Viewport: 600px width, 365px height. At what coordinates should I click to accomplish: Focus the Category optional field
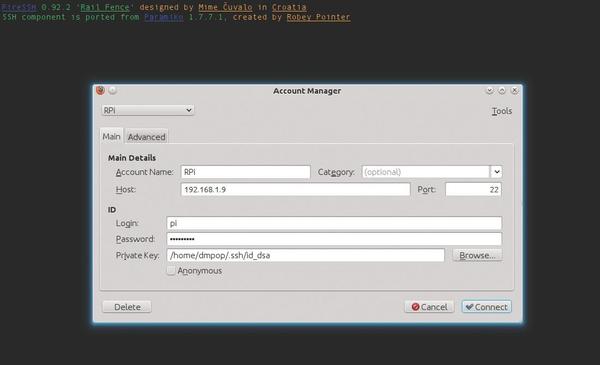pos(426,172)
